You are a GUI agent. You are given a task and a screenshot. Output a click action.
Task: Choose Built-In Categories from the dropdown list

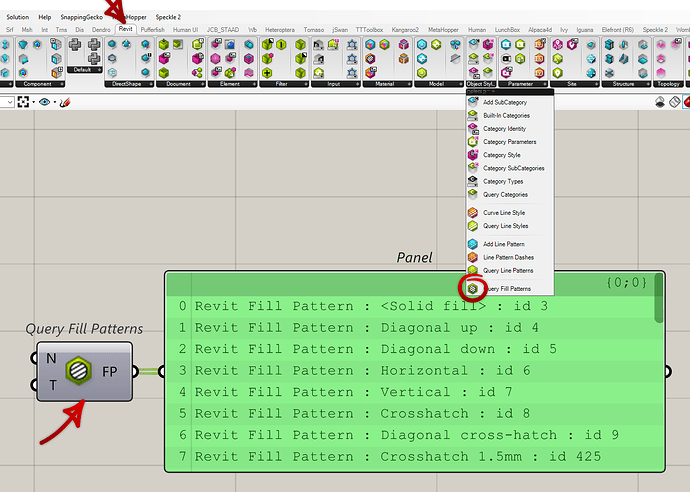click(510, 115)
